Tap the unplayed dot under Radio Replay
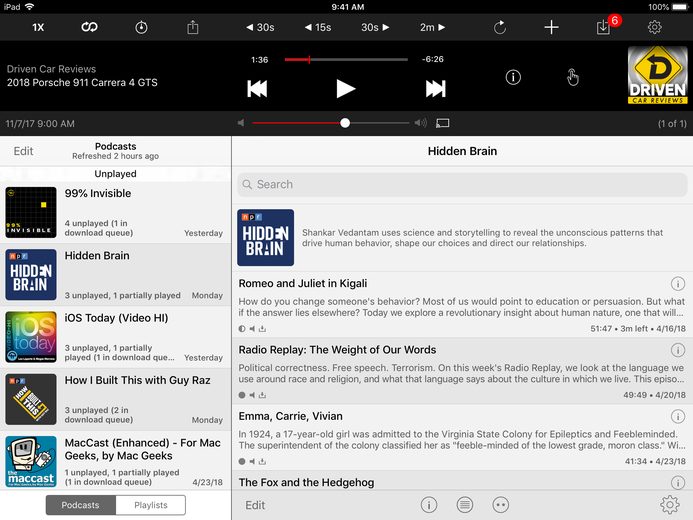 tap(242, 395)
